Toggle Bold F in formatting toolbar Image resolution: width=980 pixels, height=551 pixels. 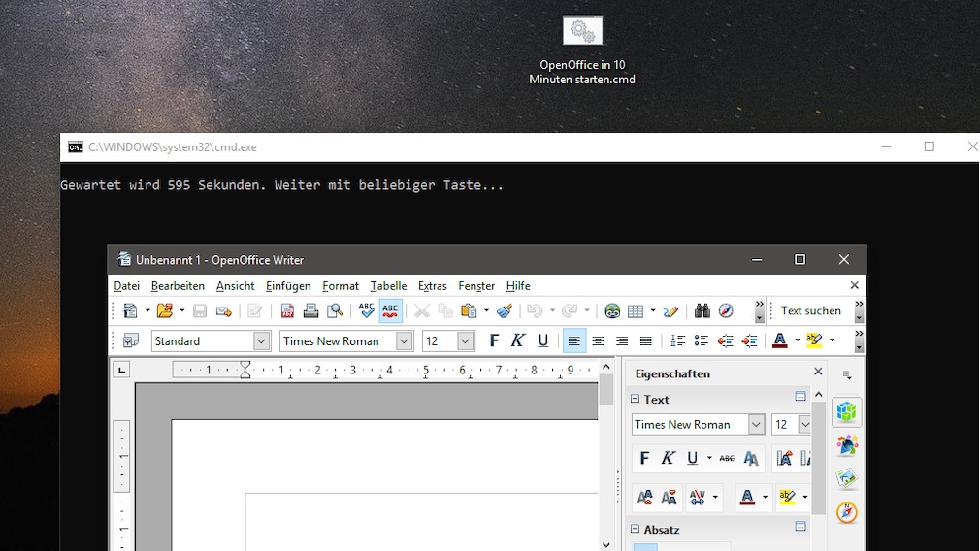click(494, 340)
